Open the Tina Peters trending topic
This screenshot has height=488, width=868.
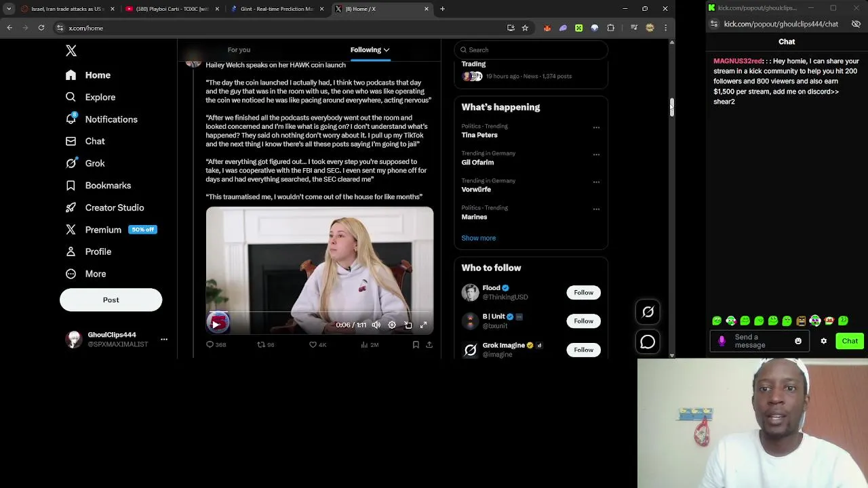tap(479, 135)
